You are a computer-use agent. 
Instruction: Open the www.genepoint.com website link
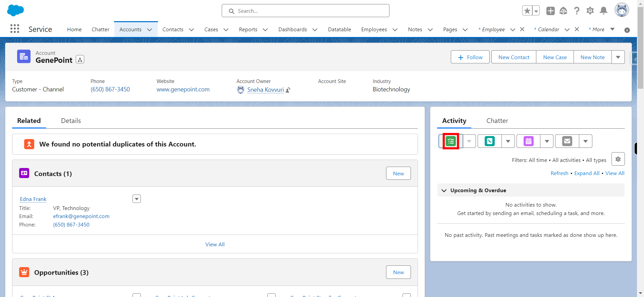tap(183, 89)
